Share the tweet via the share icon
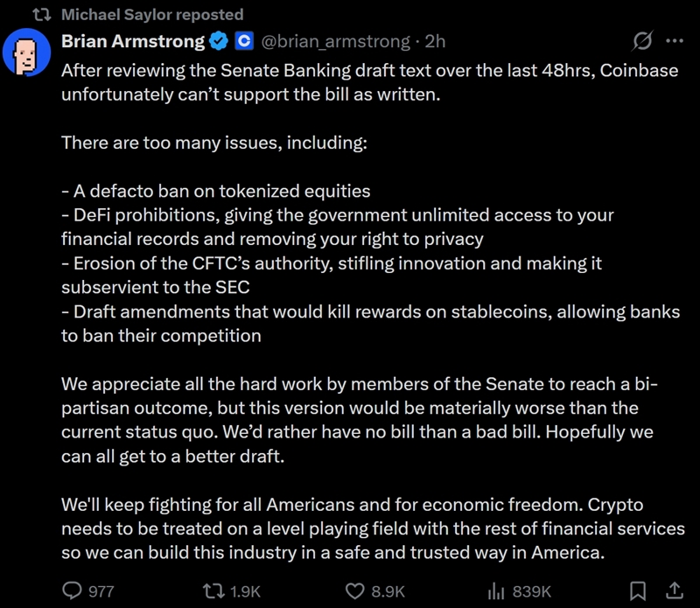The image size is (700, 608). (675, 591)
